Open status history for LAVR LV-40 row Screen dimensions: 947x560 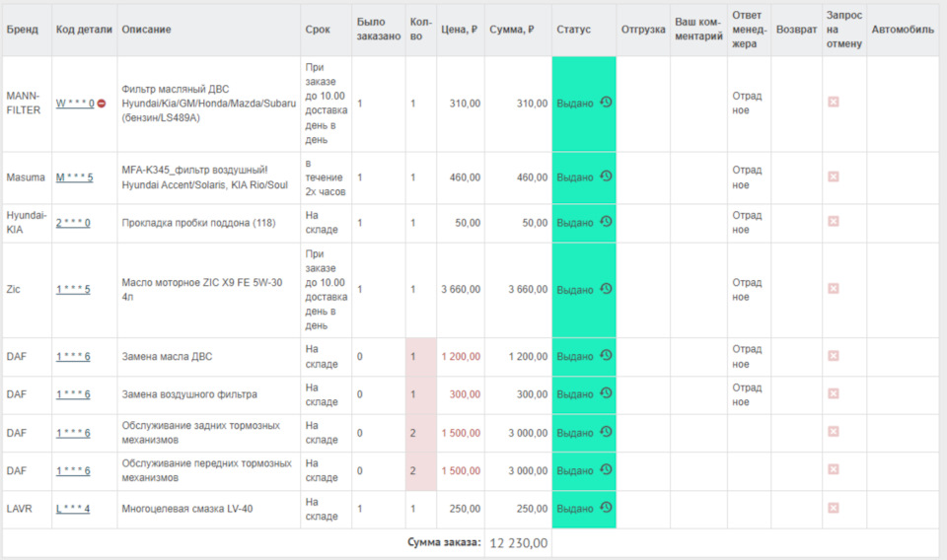coord(606,508)
